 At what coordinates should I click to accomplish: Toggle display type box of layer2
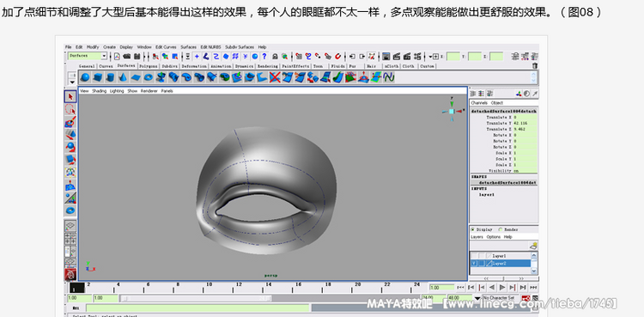[x=482, y=263]
